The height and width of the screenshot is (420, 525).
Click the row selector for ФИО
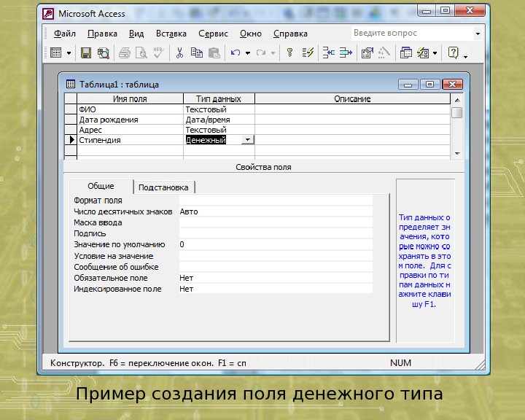(x=70, y=109)
